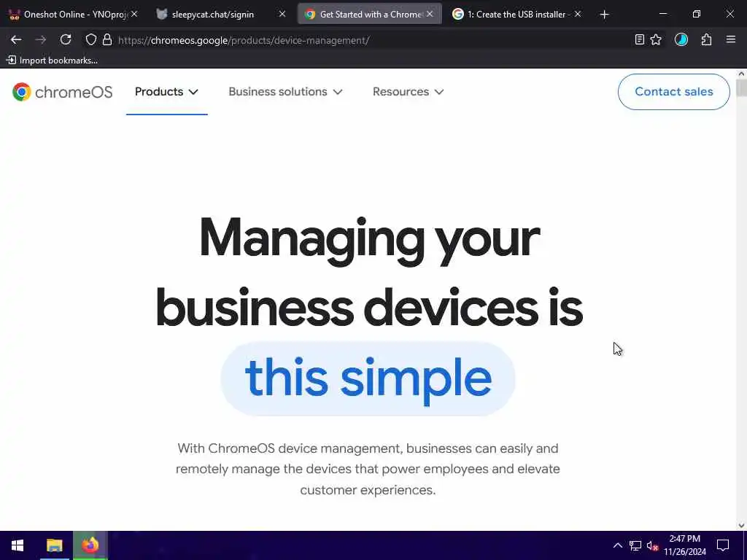Click 'this simple' highlighted heading text
This screenshot has height=560, width=747.
point(368,378)
